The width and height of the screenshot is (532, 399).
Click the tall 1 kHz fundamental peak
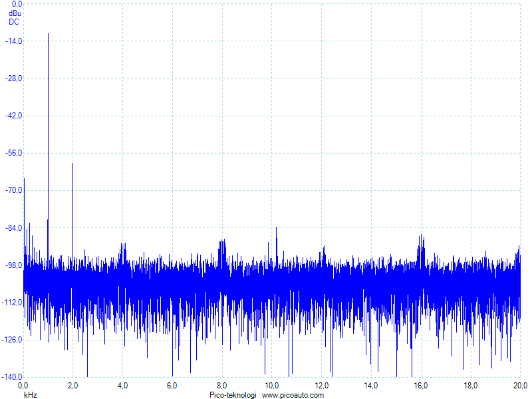click(x=48, y=149)
